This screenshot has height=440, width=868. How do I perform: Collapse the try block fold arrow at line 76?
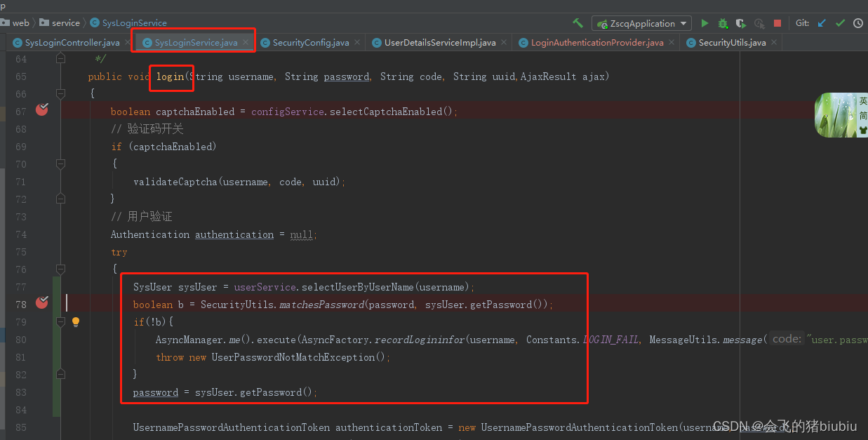point(60,269)
